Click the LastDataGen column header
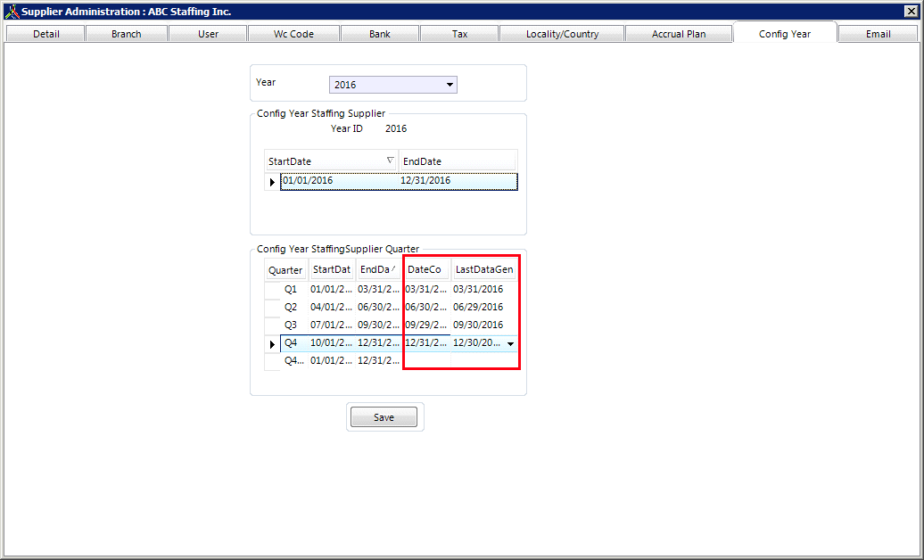Image resolution: width=924 pixels, height=560 pixels. pyautogui.click(x=484, y=269)
